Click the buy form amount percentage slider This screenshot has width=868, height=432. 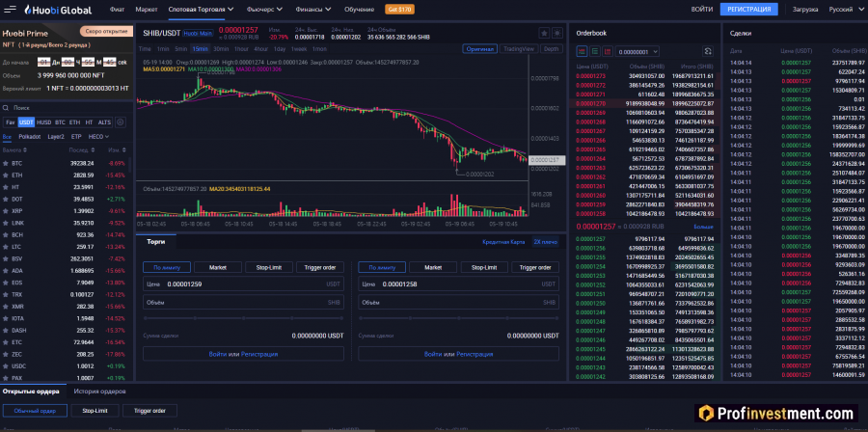coord(244,318)
